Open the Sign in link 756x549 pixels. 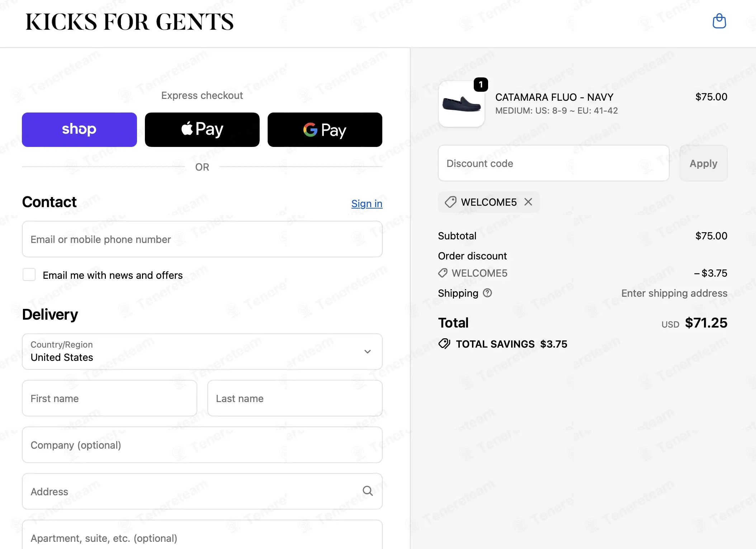[x=367, y=204]
